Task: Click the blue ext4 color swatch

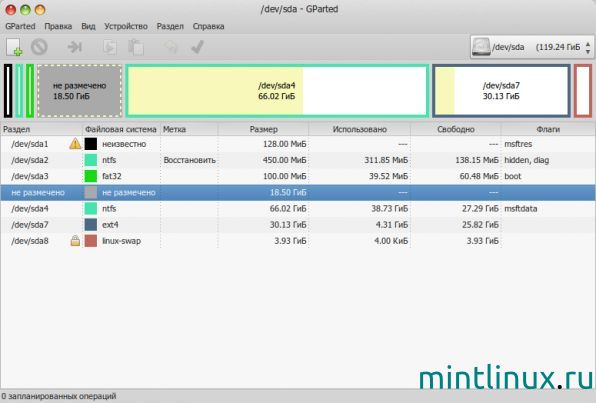Action: 90,225
